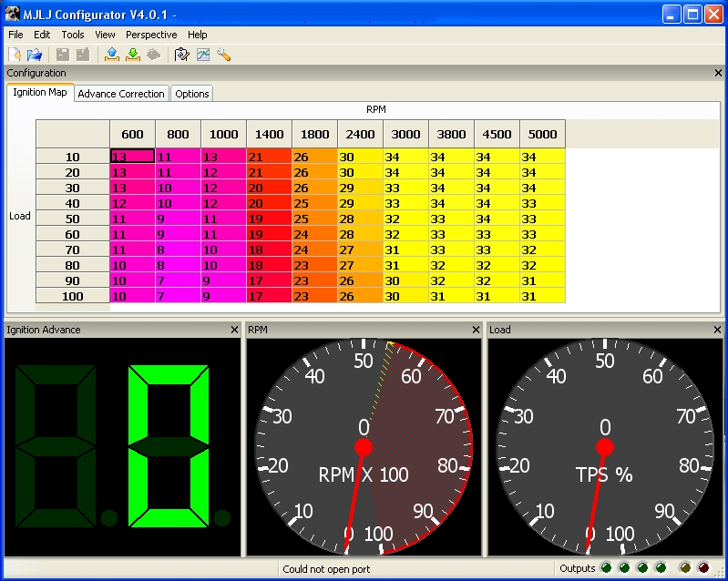Image resolution: width=728 pixels, height=581 pixels.
Task: Switch to the Advance Correction tab
Action: 121,94
